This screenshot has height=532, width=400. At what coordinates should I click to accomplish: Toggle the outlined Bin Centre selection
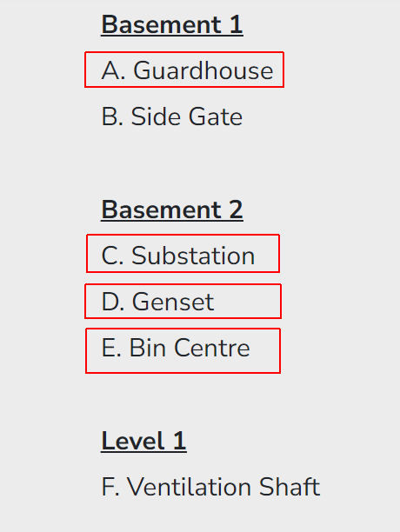(x=183, y=351)
